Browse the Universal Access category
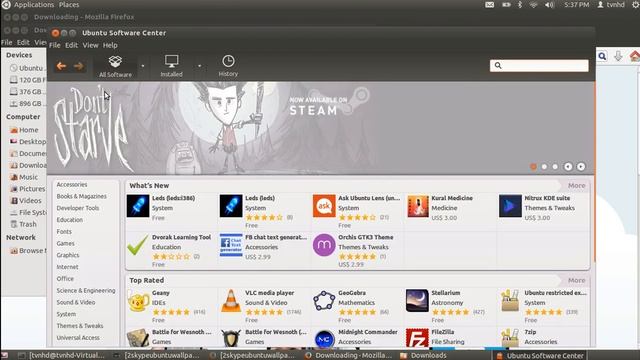640x360 pixels. click(78, 338)
